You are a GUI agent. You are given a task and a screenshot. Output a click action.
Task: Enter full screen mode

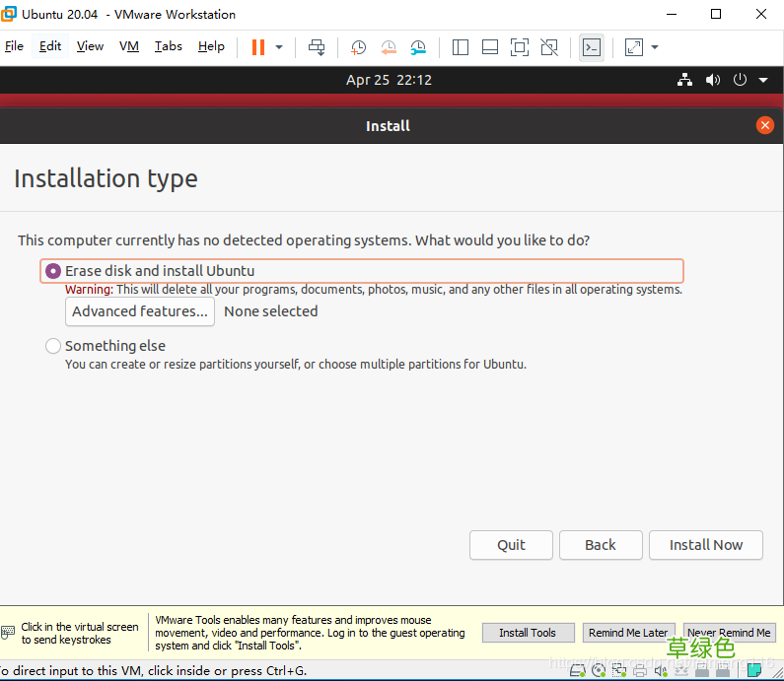[x=520, y=47]
